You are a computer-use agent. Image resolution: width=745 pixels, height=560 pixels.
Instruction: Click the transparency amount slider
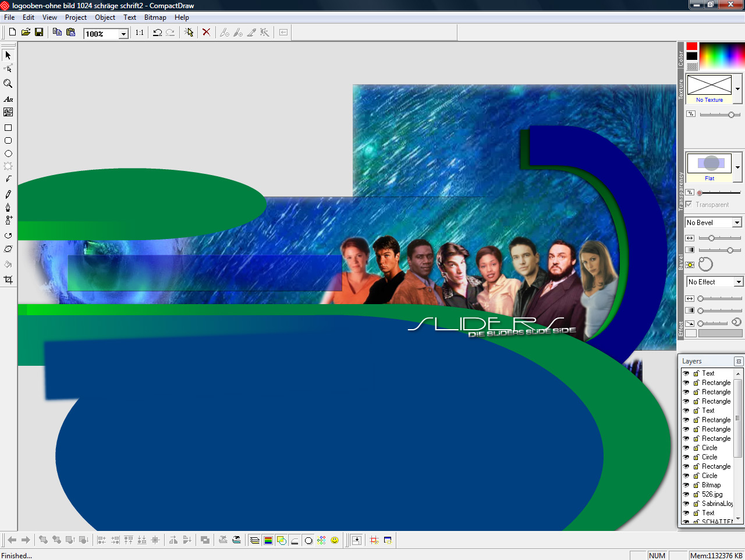719,192
